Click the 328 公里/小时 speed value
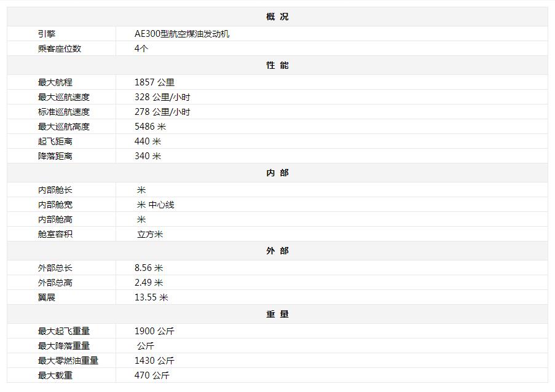 click(162, 97)
